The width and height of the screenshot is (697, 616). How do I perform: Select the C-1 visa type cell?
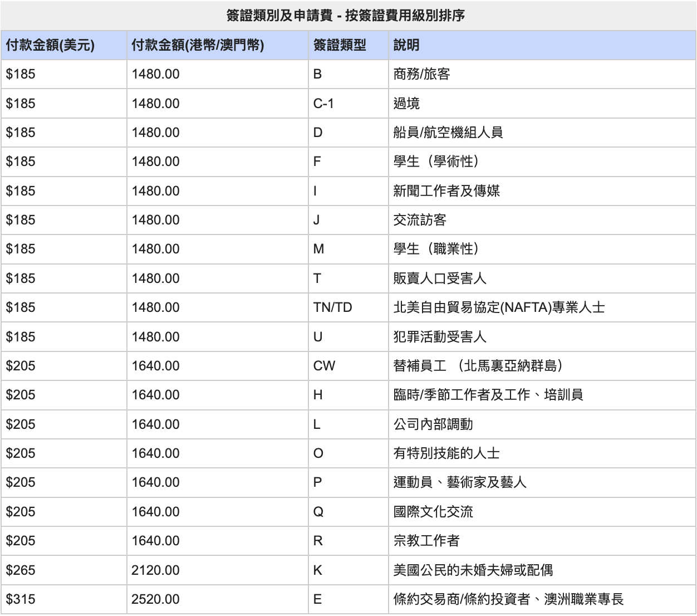(x=323, y=104)
